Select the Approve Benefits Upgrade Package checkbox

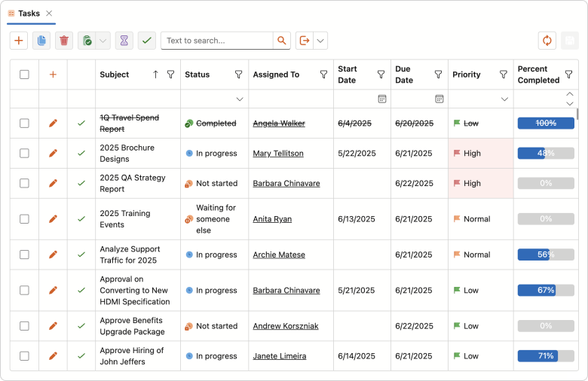pyautogui.click(x=24, y=327)
